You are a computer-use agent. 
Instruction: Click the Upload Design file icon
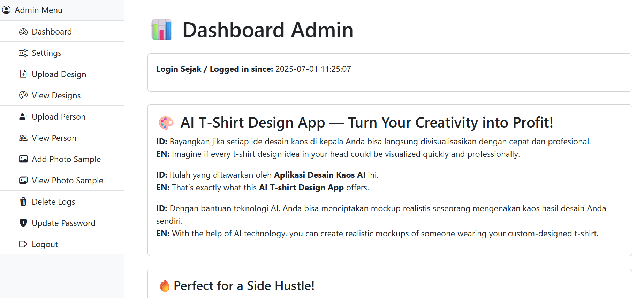[23, 74]
